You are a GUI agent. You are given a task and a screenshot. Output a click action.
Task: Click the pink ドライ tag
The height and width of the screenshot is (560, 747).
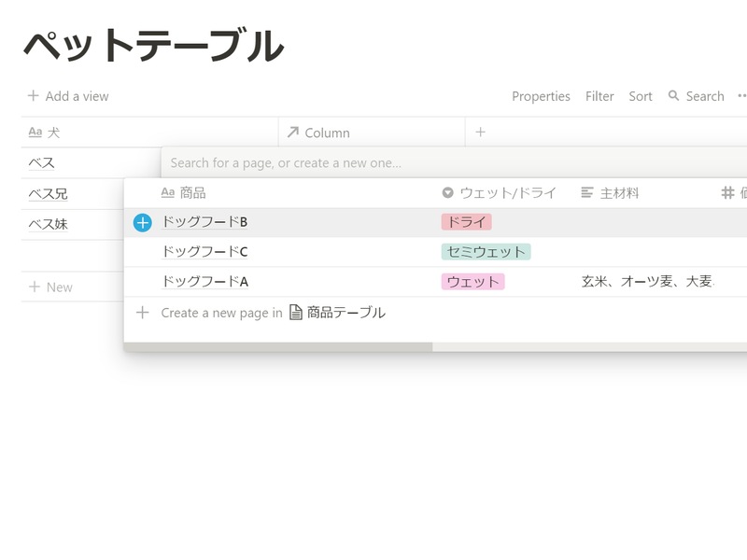pos(466,222)
